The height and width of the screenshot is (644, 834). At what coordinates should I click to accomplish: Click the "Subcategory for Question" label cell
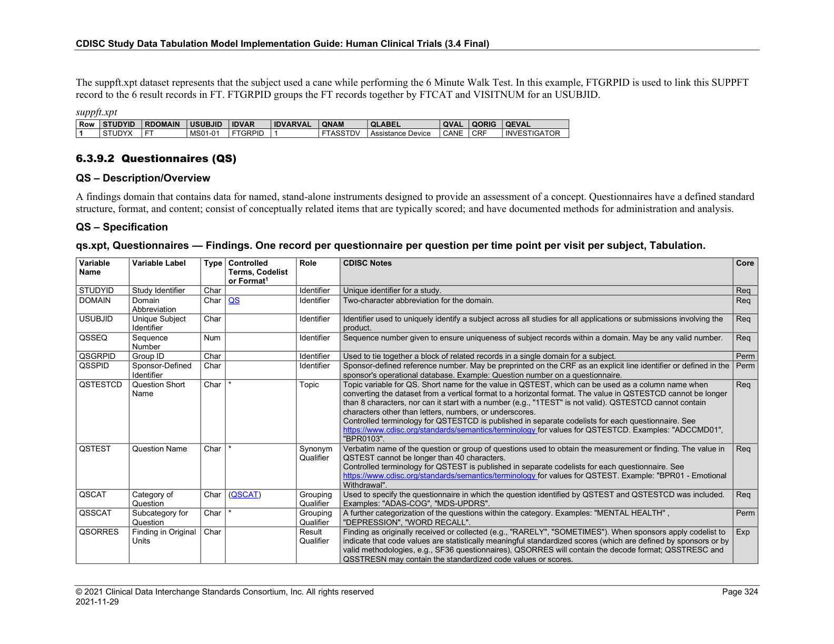(x=165, y=518)
